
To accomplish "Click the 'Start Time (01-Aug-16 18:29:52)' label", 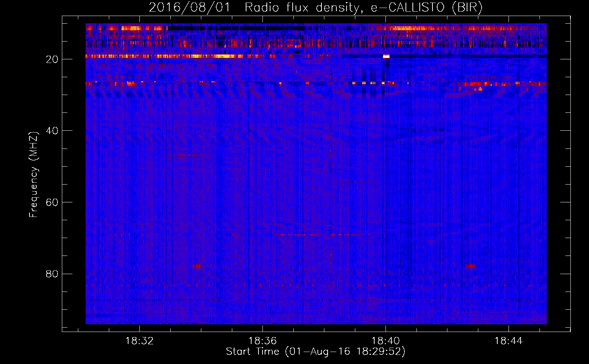I will 316,352.
